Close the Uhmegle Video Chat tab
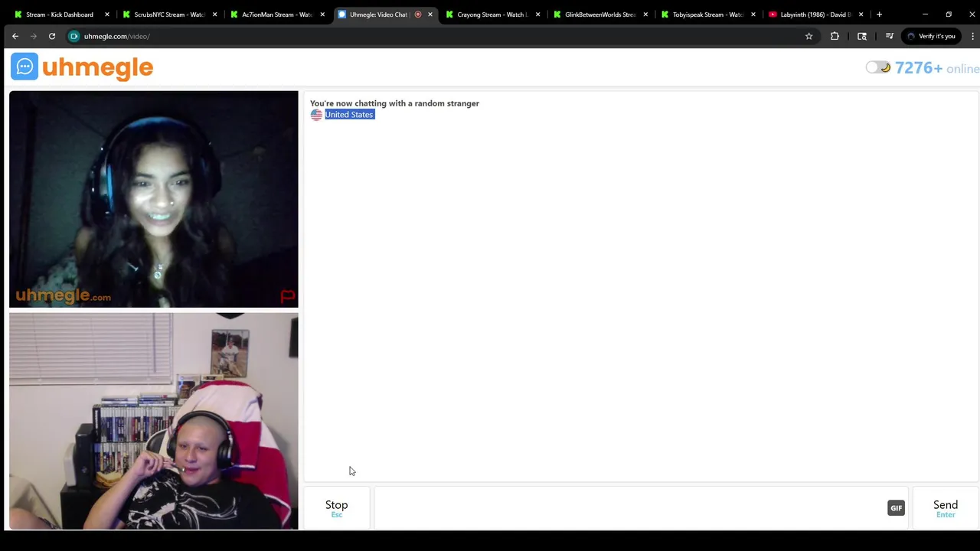 [x=430, y=15]
